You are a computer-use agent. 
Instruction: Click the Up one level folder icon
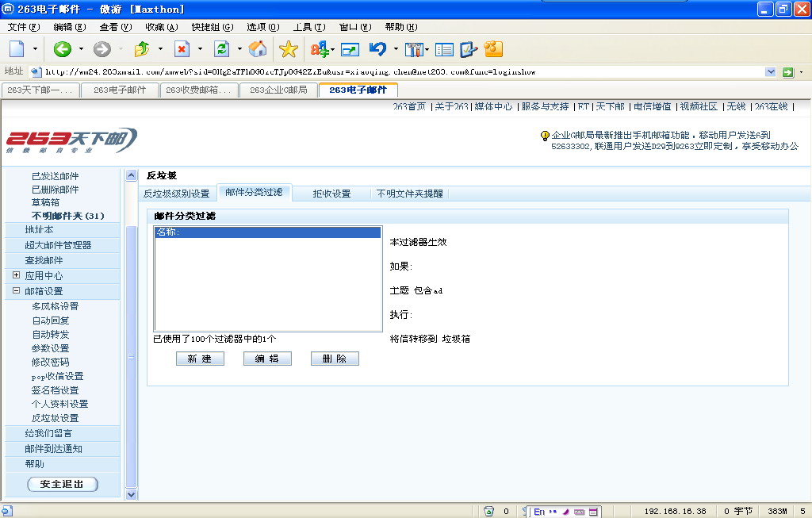(x=141, y=49)
